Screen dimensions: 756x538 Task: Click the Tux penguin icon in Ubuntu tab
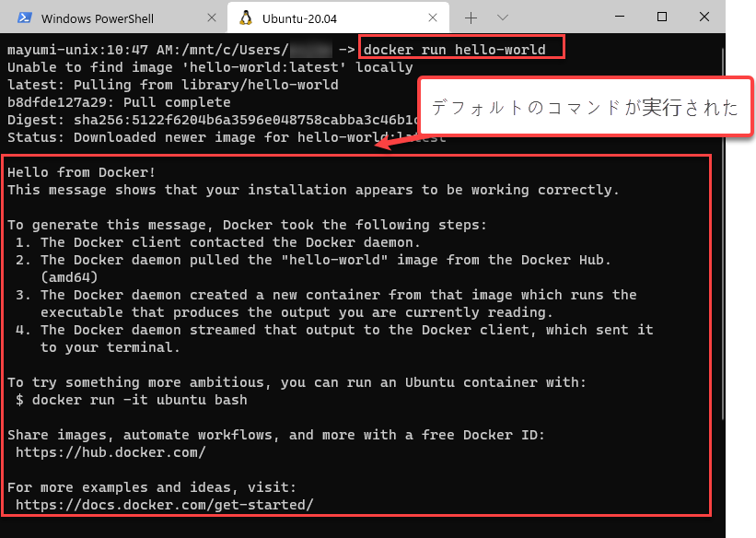(x=246, y=18)
